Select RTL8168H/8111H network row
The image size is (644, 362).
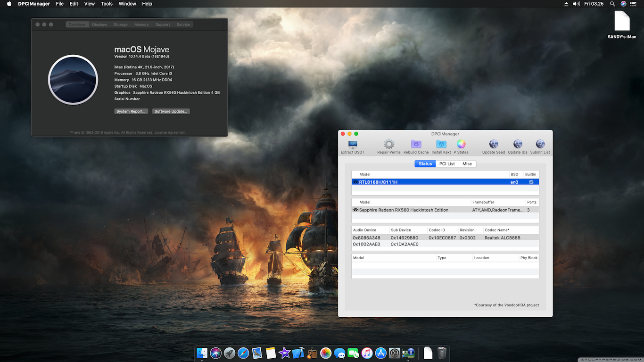click(x=445, y=182)
